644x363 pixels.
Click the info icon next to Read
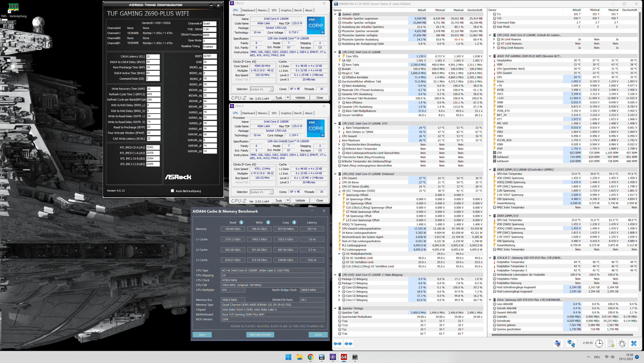[x=241, y=222]
